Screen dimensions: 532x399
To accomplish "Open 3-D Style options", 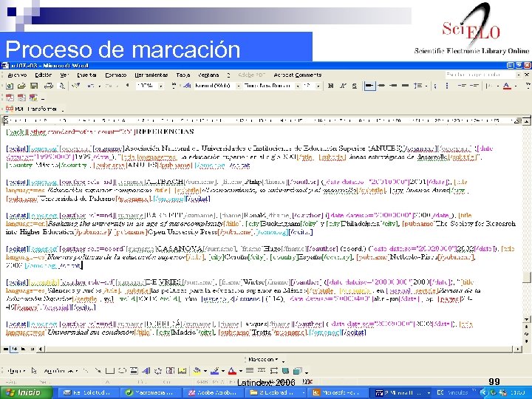I will (298, 371).
